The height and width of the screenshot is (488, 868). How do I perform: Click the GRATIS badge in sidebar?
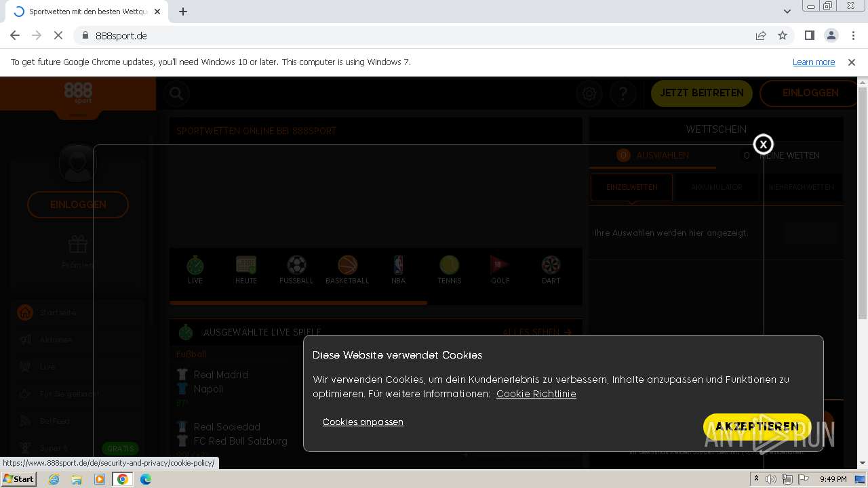coord(121,449)
